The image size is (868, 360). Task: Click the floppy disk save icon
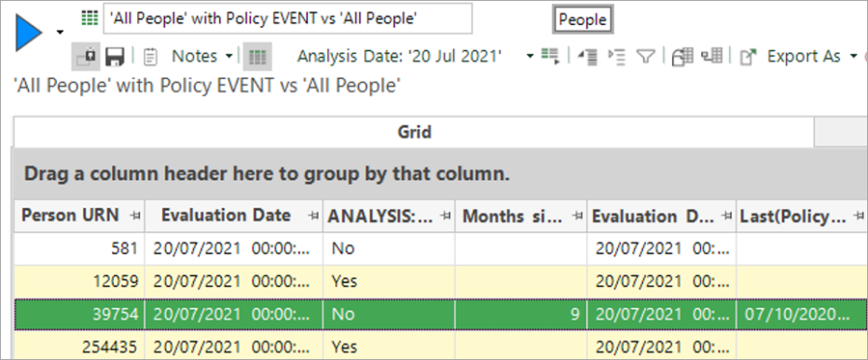coord(115,57)
